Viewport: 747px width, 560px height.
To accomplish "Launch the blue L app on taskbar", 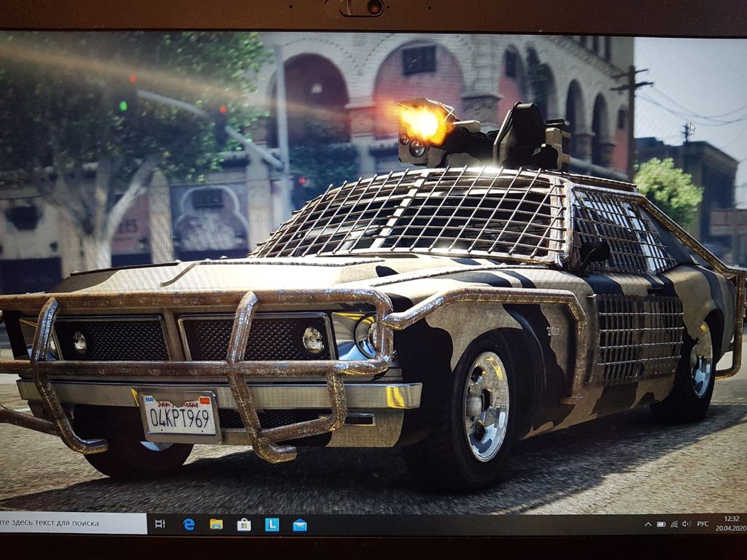I will pyautogui.click(x=272, y=524).
